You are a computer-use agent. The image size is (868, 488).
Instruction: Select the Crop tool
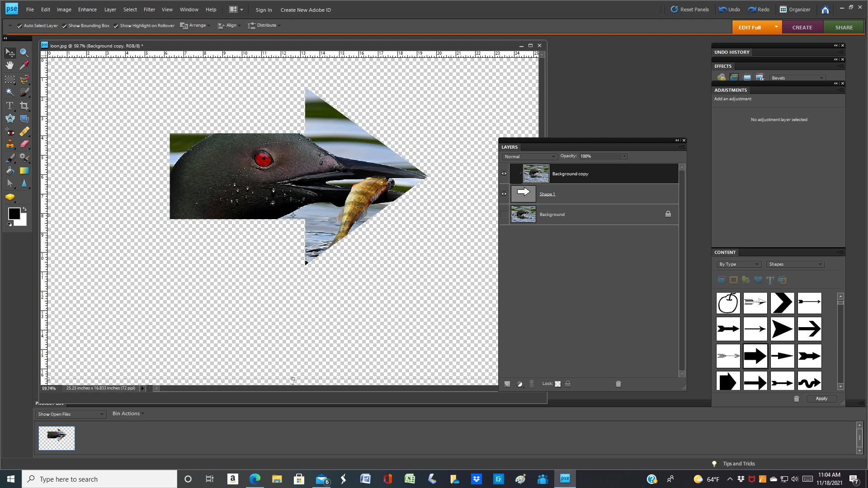point(24,106)
